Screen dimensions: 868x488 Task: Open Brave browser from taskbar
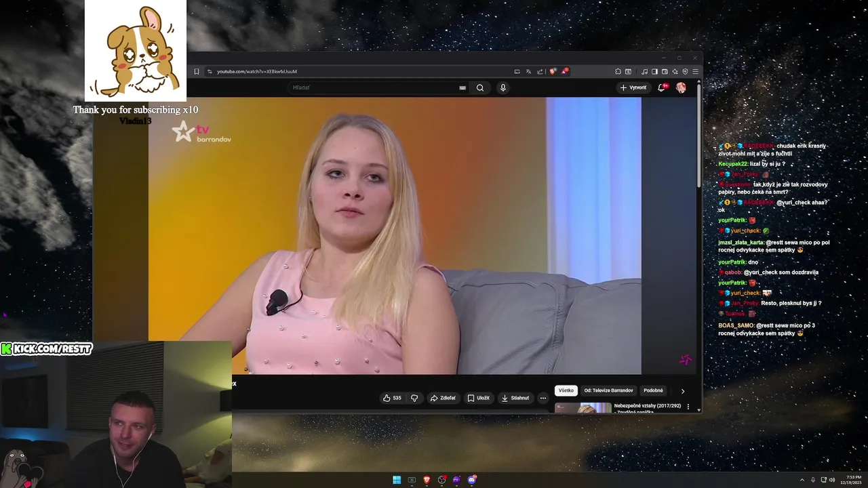[427, 480]
